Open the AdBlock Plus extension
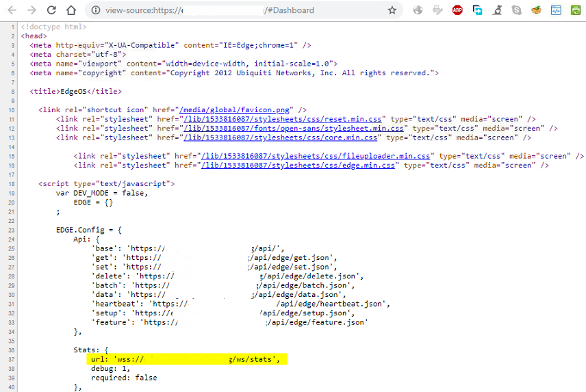The image size is (586, 392). pyautogui.click(x=457, y=10)
